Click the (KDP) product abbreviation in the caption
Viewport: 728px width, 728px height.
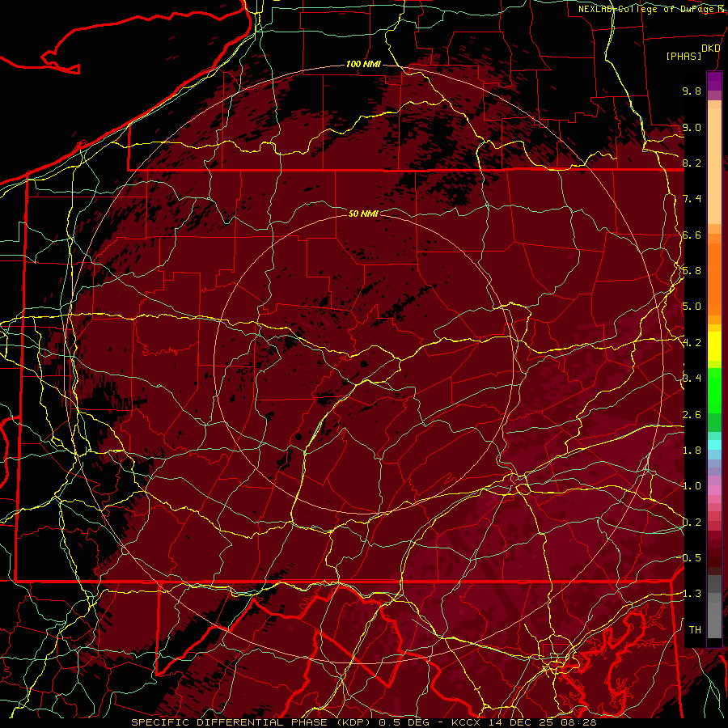(x=354, y=722)
